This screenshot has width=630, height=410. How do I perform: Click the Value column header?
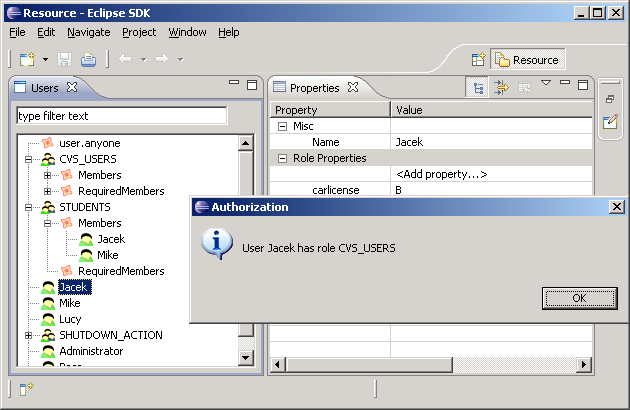(492, 110)
